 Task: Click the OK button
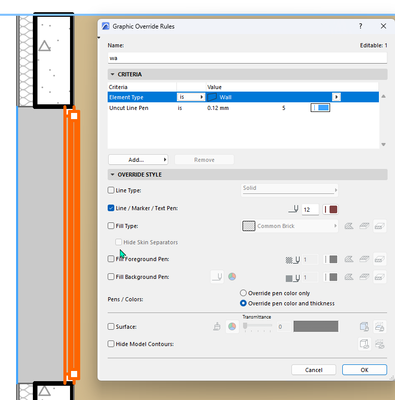tap(364, 370)
